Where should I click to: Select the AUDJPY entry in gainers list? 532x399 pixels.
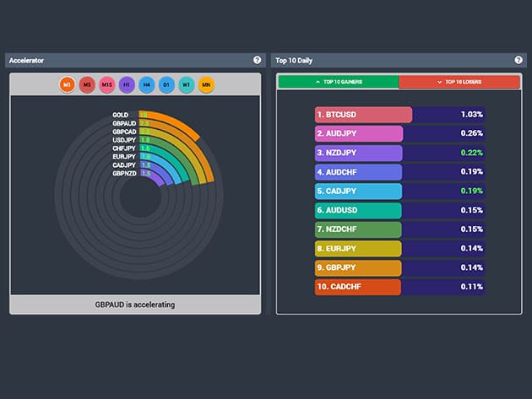click(x=399, y=133)
